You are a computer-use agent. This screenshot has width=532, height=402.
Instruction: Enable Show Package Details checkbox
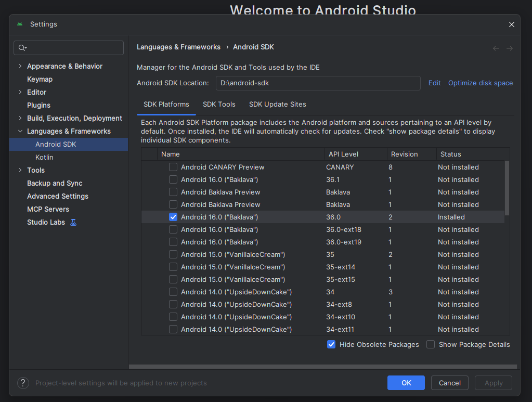click(431, 344)
